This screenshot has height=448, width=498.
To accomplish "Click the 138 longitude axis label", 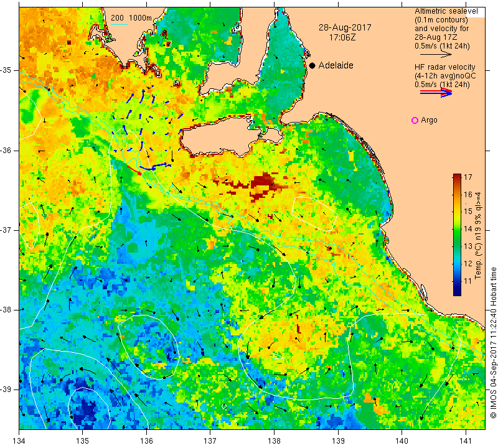I will pyautogui.click(x=274, y=441).
